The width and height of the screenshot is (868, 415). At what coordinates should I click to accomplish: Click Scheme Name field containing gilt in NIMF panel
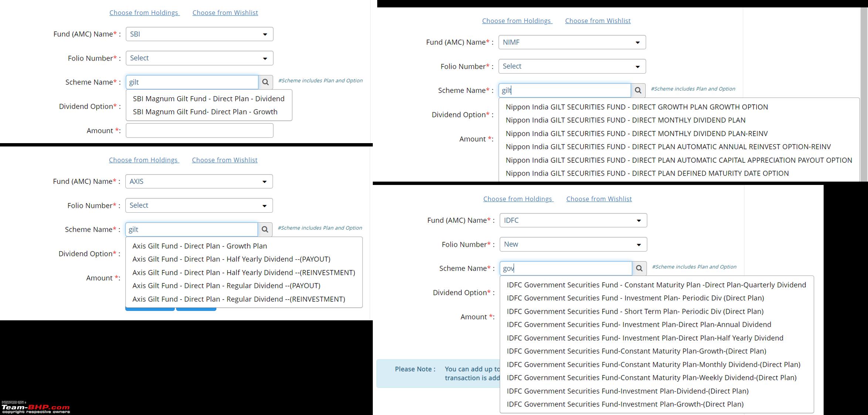(565, 90)
